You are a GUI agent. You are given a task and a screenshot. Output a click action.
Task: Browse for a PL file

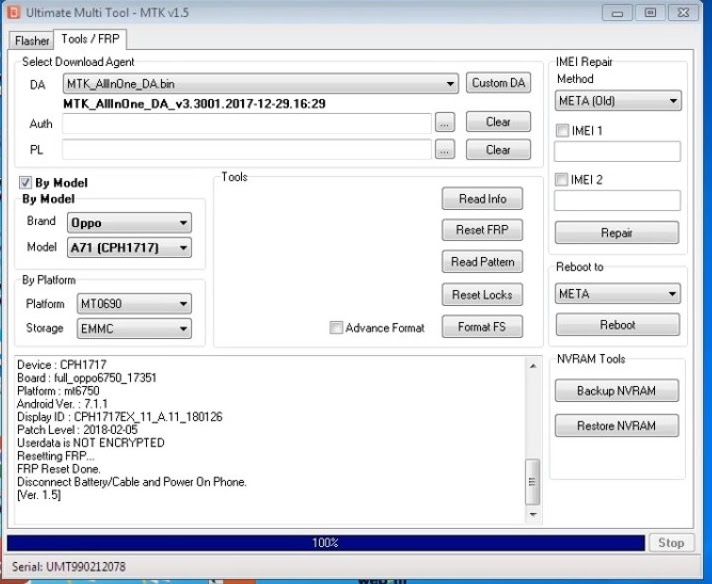click(x=445, y=150)
